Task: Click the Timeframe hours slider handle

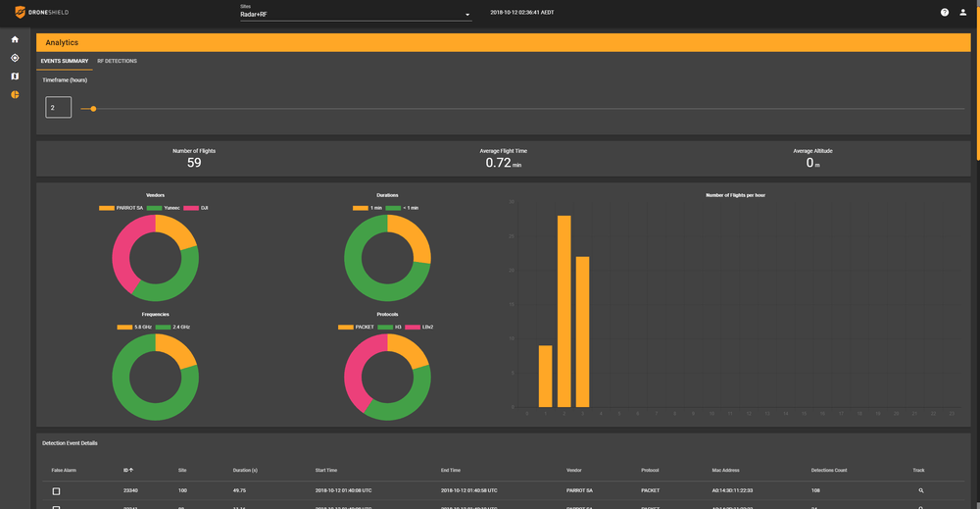Action: [x=93, y=108]
